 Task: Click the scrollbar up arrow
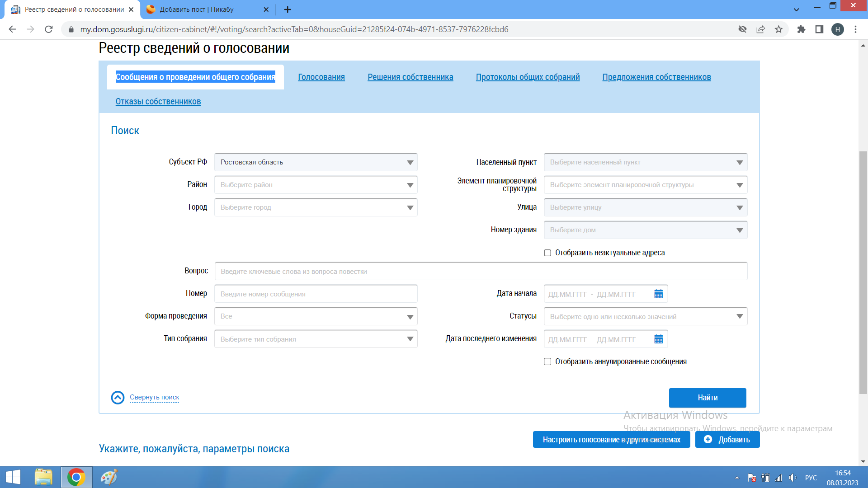[x=863, y=45]
